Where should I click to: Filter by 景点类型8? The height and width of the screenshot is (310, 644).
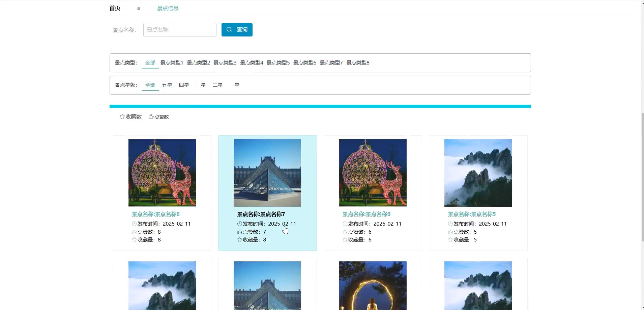point(358,63)
